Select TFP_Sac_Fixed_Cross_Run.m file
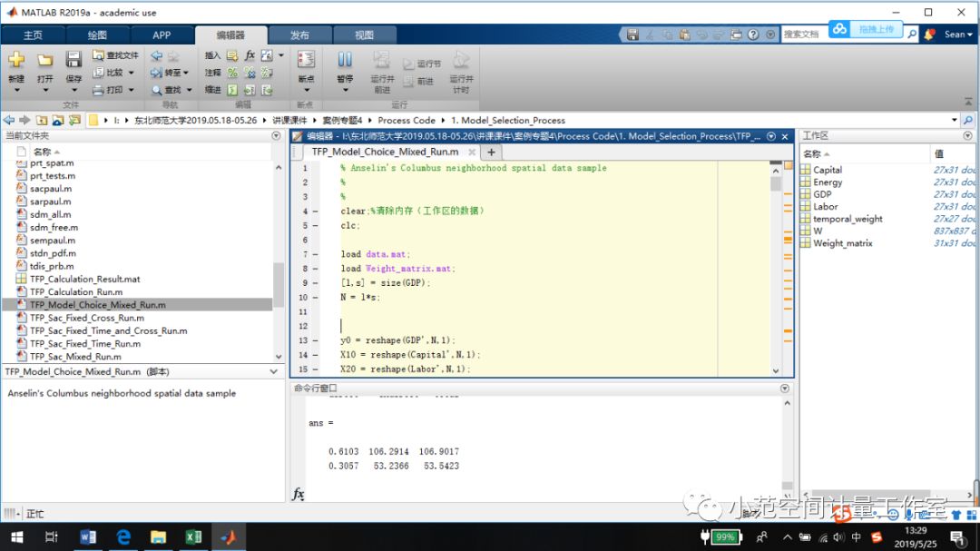980x551 pixels. tap(87, 318)
